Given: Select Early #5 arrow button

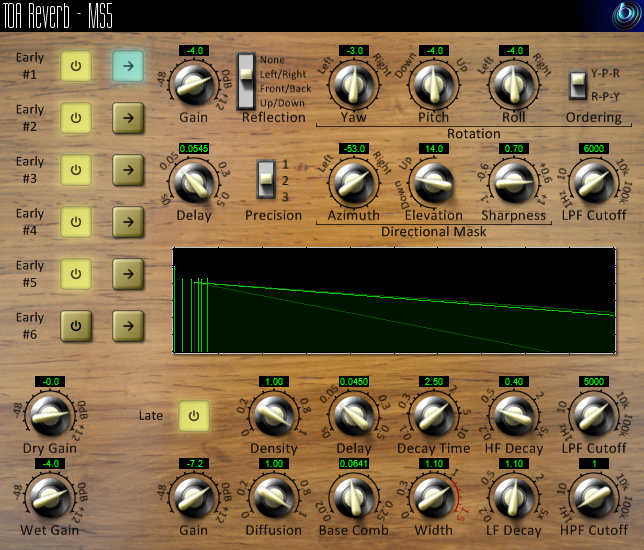Looking at the screenshot, I should pyautogui.click(x=128, y=274).
